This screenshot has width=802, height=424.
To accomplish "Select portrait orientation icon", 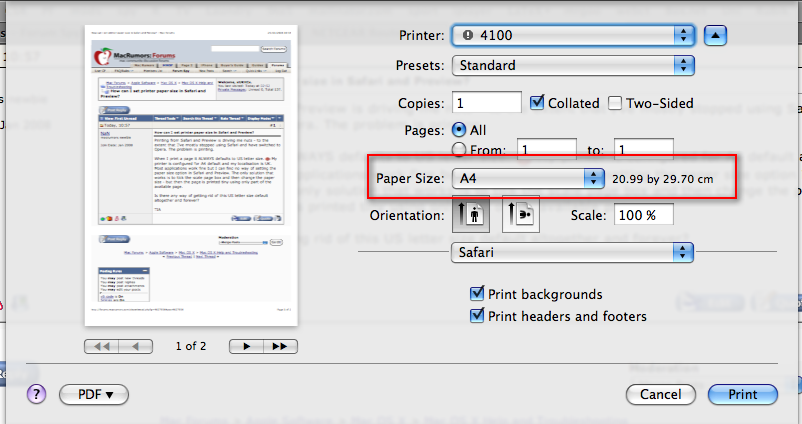I will [471, 214].
